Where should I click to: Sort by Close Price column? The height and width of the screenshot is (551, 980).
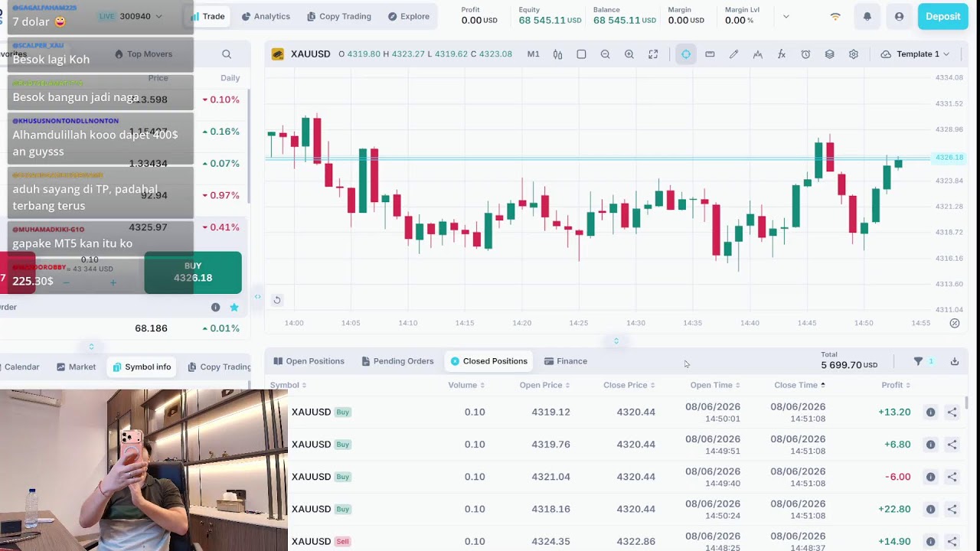[x=629, y=385]
